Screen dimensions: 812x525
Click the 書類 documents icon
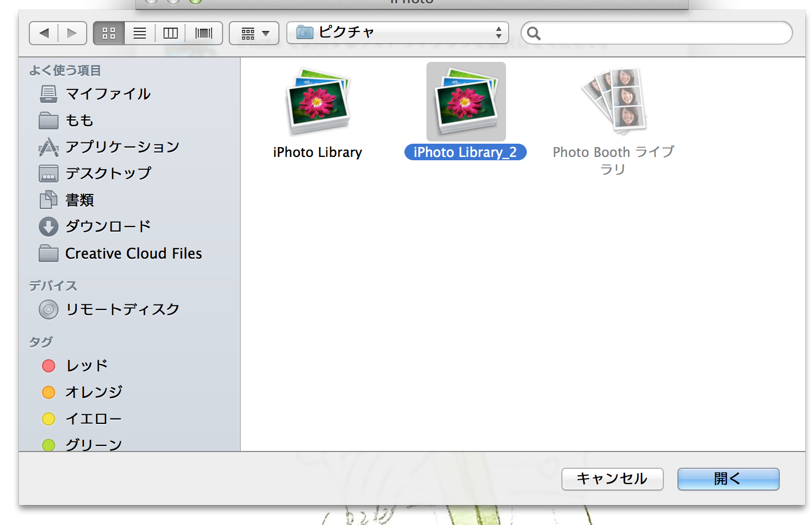point(49,200)
